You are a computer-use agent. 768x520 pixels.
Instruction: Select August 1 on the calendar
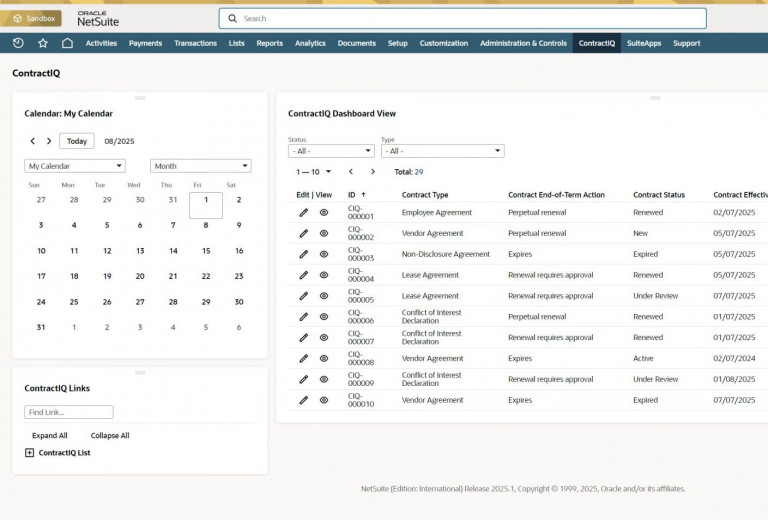tap(206, 205)
